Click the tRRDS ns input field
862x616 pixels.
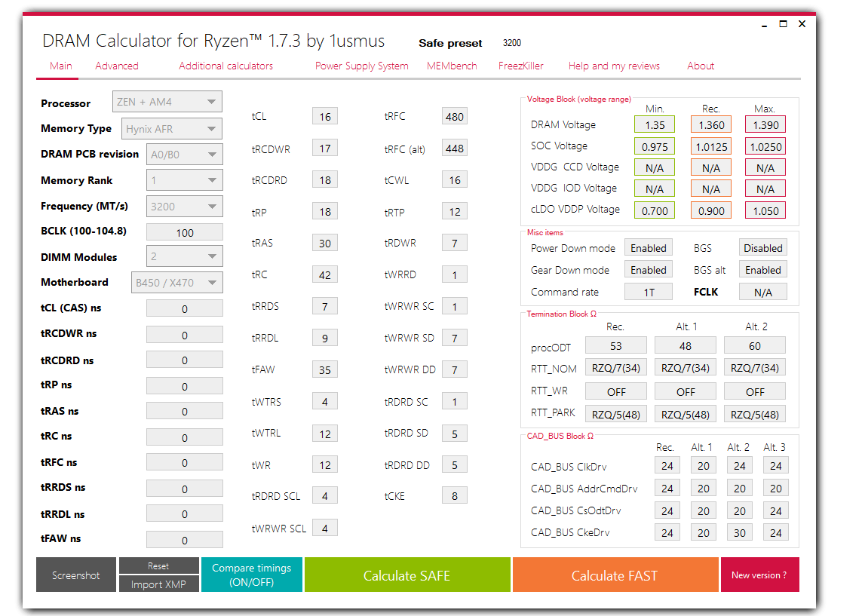tap(184, 489)
